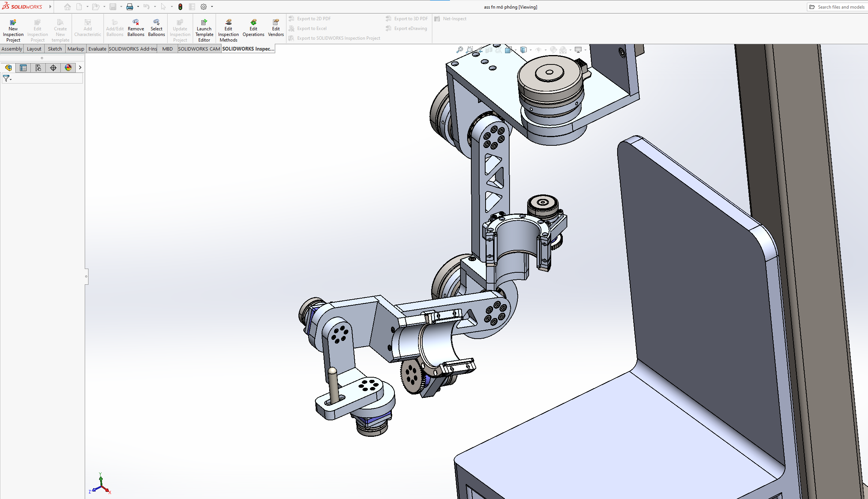The image size is (868, 499).
Task: Expand the Print dropdown arrow
Action: pyautogui.click(x=138, y=7)
